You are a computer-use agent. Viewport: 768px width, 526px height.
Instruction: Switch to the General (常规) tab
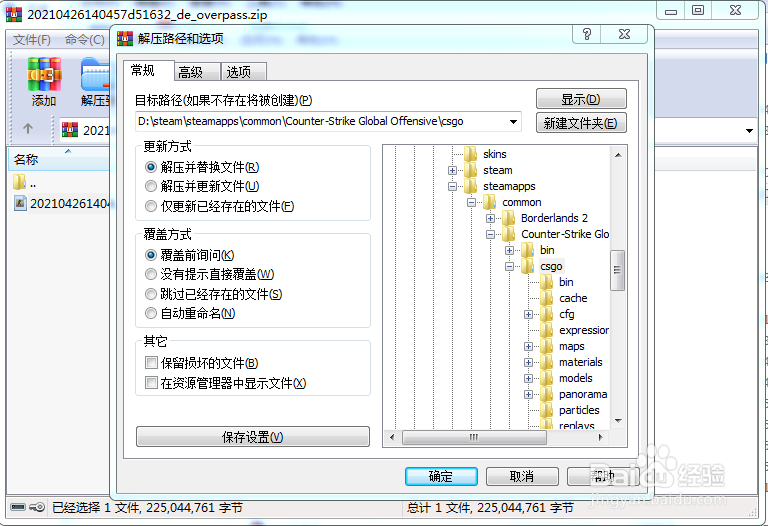148,71
